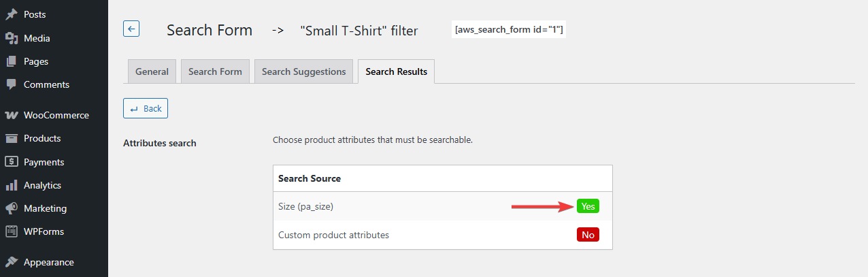
Task: Click the Pages icon in sidebar
Action: [x=11, y=61]
